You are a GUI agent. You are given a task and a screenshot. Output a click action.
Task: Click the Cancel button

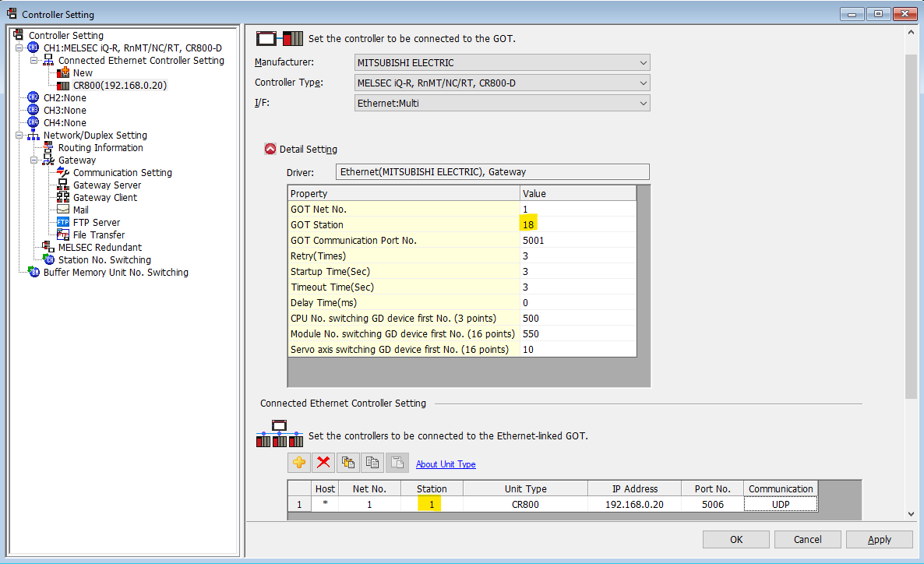pos(807,539)
